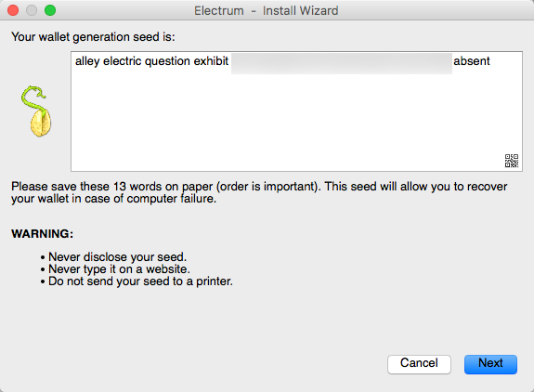Click the word 'exhibit' in the seed

[211, 61]
